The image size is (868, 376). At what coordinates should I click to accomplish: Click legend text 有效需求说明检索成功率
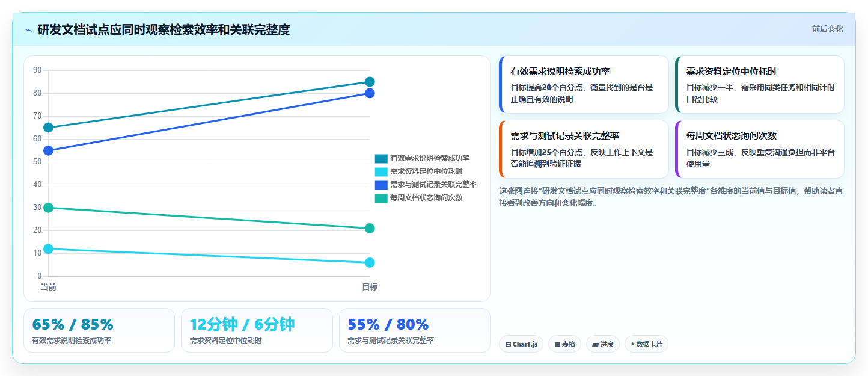click(x=430, y=158)
